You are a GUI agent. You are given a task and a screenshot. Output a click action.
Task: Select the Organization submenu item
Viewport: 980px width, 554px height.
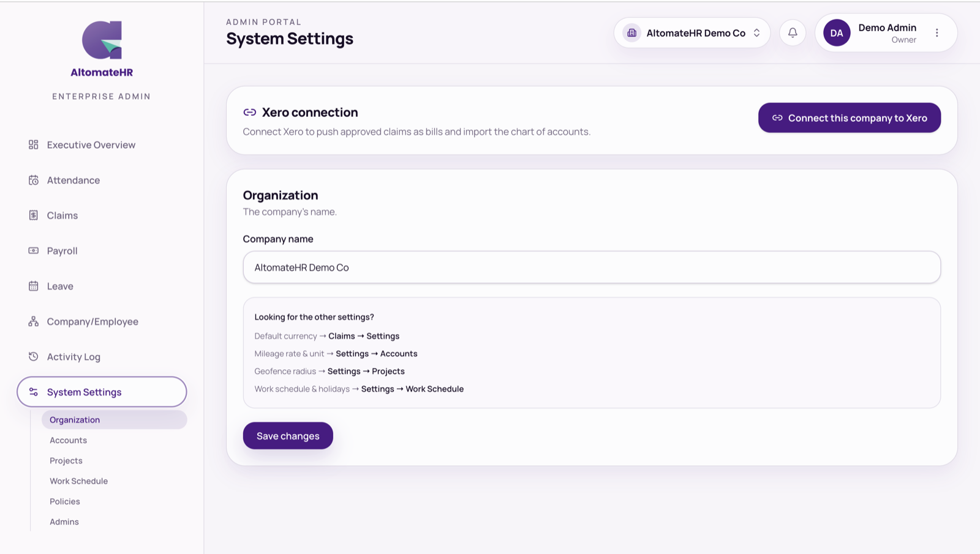pos(114,420)
